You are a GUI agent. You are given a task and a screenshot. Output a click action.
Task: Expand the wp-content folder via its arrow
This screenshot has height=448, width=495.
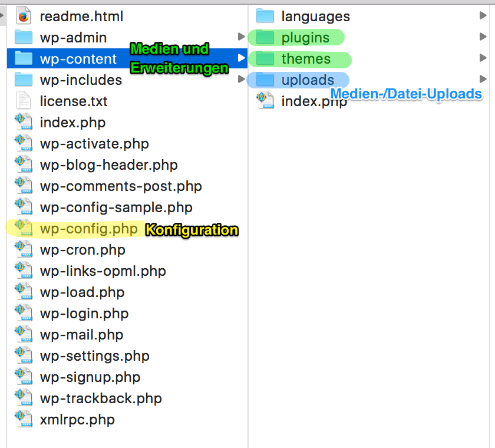[242, 58]
